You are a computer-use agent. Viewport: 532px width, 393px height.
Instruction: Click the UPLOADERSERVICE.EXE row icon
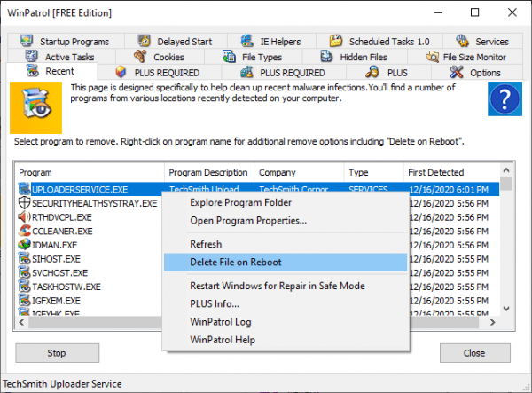24,189
